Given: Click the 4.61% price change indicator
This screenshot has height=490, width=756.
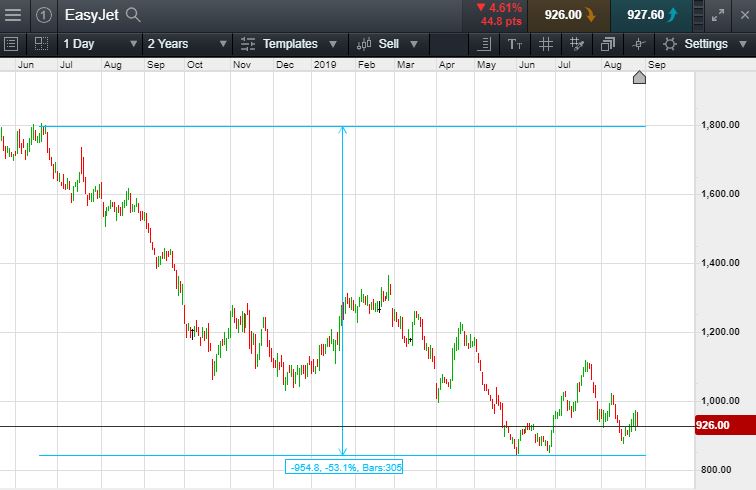Looking at the screenshot, I should [x=500, y=8].
